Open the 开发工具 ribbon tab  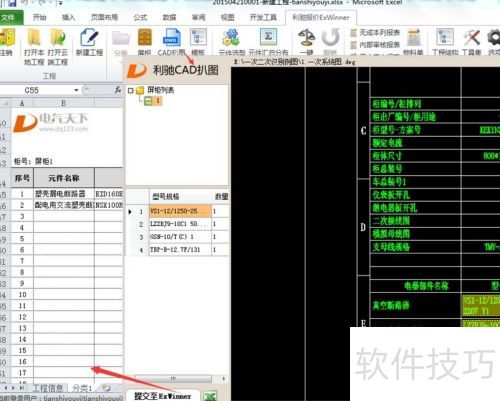point(263,17)
